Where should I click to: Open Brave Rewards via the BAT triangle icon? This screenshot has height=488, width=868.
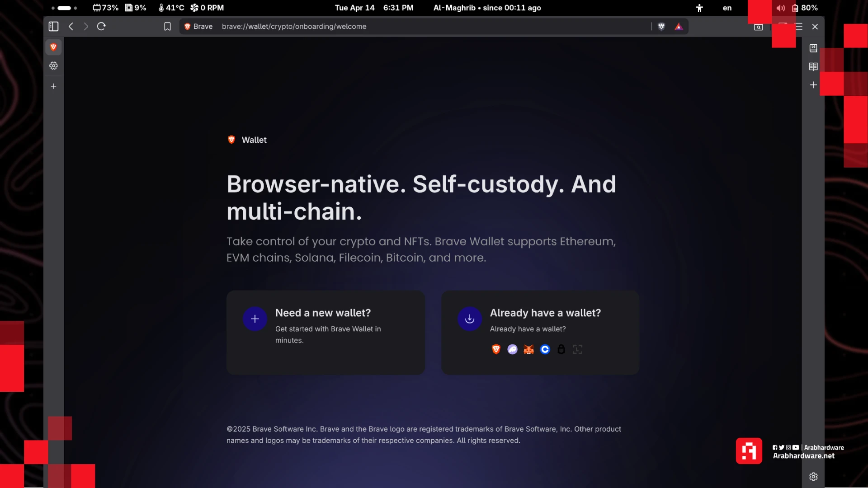[679, 27]
